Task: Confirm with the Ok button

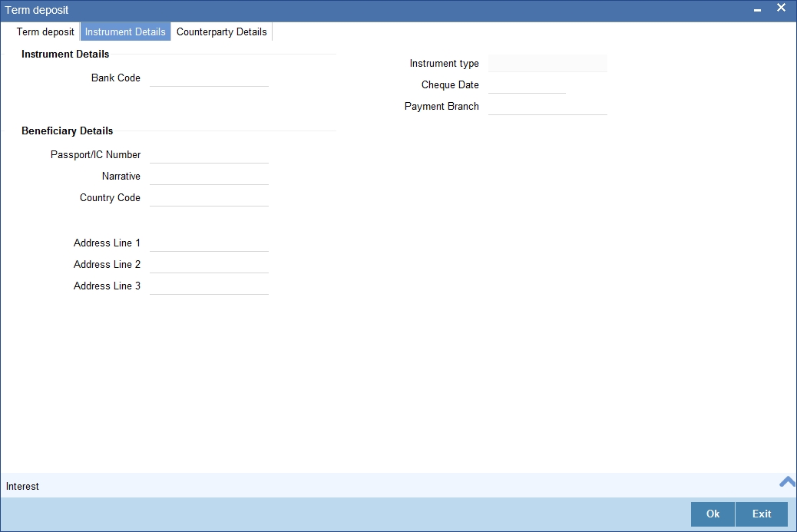Action: [x=713, y=514]
